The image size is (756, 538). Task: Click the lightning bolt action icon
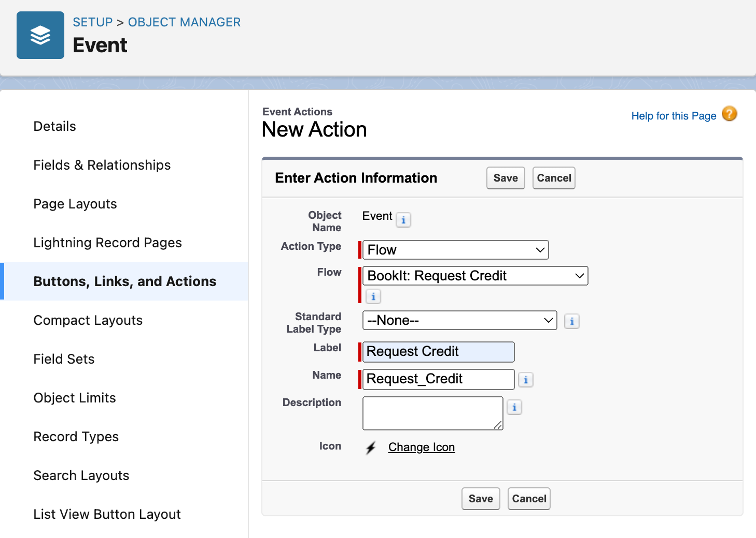[x=371, y=447]
